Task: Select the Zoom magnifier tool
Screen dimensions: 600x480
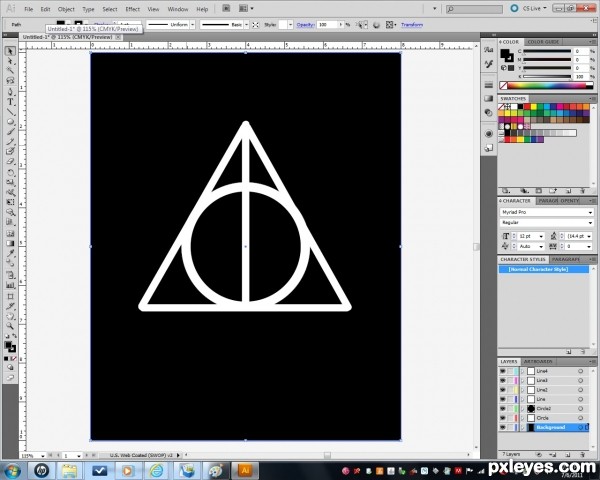Action: [x=10, y=326]
